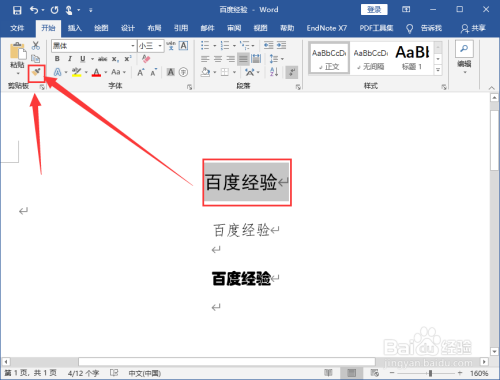Apply text effects icon
This screenshot has height=380, width=500.
tap(58, 72)
